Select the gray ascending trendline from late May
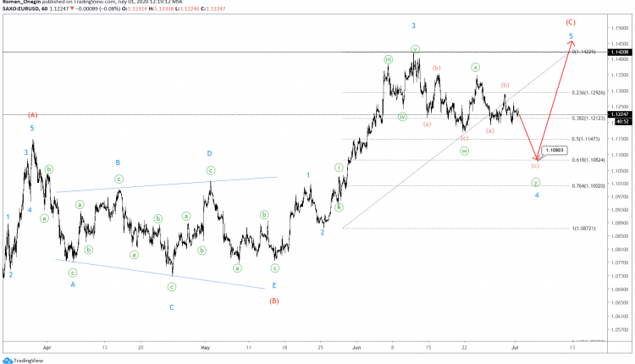The width and height of the screenshot is (635, 364). click(456, 141)
